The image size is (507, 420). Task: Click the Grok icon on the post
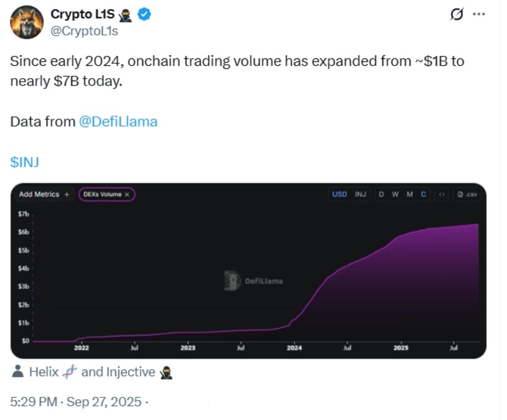(457, 15)
